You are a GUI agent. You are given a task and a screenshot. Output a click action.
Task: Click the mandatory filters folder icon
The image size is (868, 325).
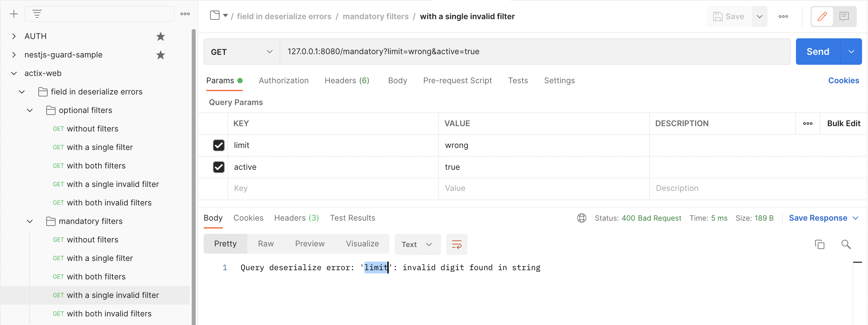[51, 221]
